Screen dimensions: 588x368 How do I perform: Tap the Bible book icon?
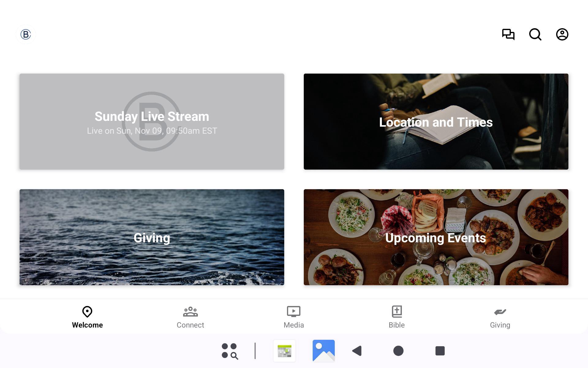[397, 312]
